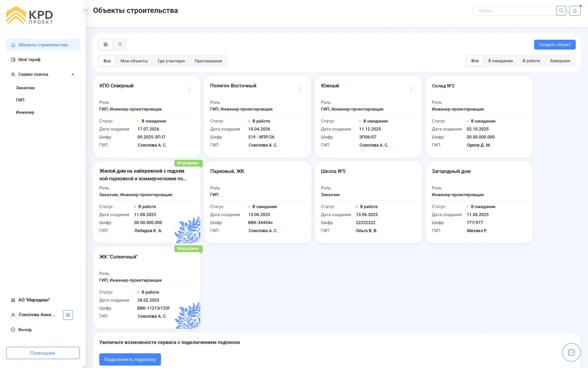Select ГИП under Сервис поиска
This screenshot has width=588, height=368.
20,100
